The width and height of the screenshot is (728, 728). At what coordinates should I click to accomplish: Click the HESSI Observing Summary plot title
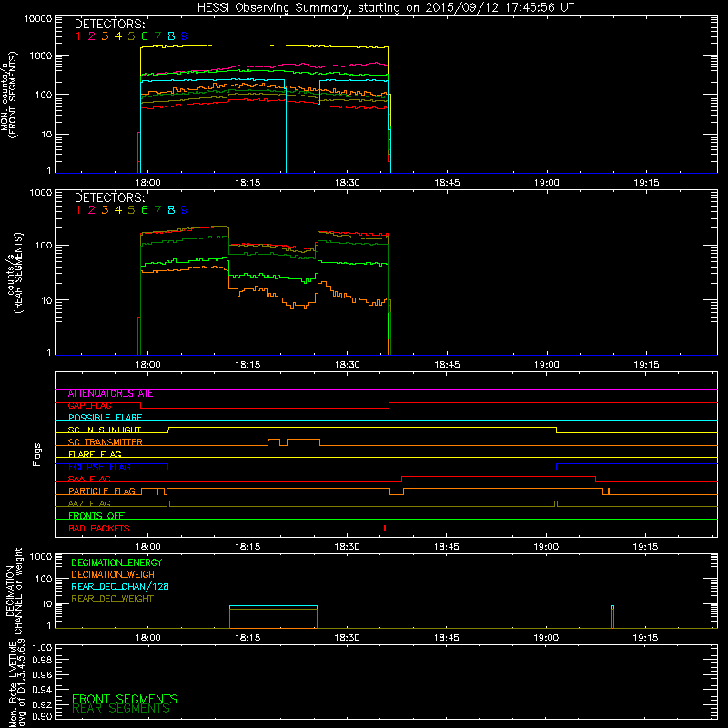386,8
